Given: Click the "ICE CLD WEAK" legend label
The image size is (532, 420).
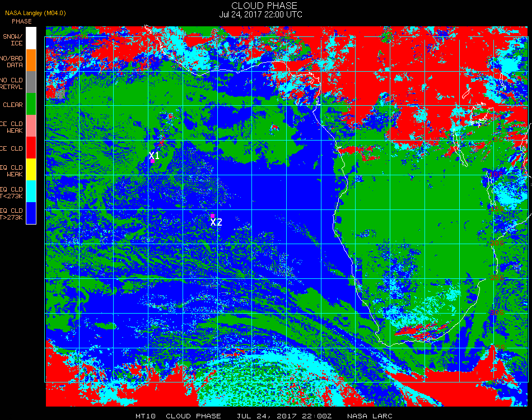Looking at the screenshot, I should (11, 127).
